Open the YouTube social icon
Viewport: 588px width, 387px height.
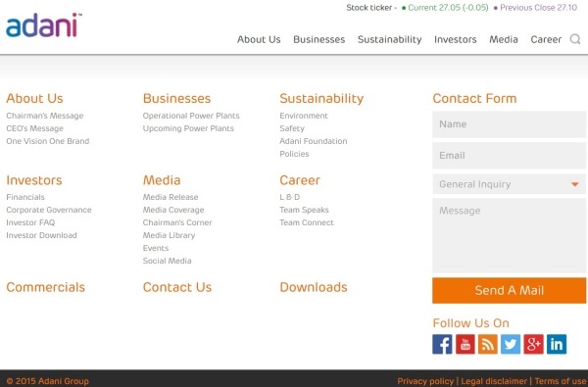click(465, 344)
